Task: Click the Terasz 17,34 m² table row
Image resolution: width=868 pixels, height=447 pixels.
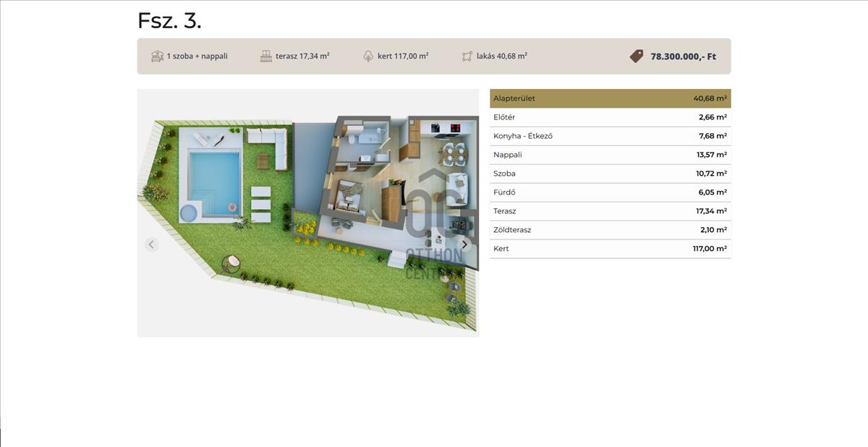Action: (610, 211)
